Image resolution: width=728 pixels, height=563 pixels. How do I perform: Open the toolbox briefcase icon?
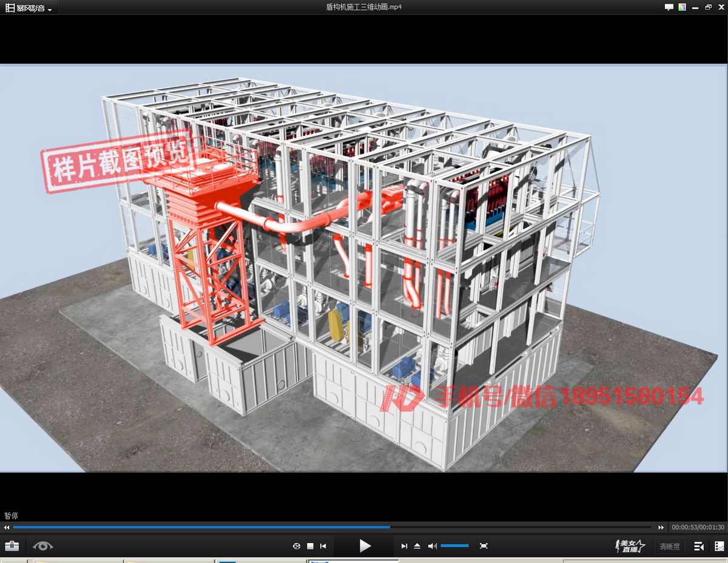point(12,546)
